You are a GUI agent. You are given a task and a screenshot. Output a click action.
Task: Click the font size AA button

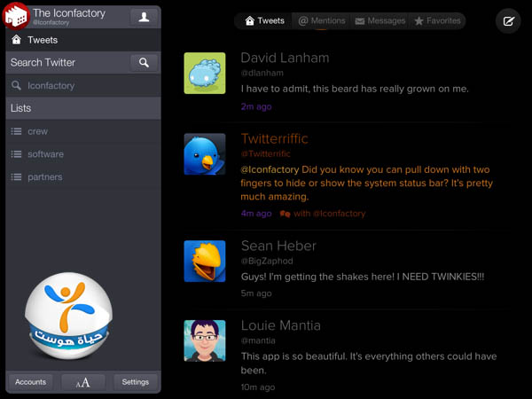tap(83, 382)
